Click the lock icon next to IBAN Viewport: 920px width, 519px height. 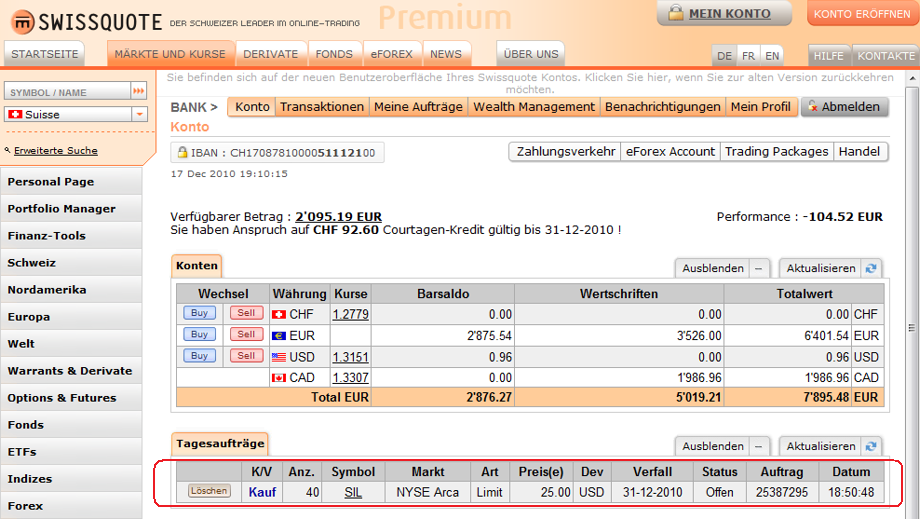(x=182, y=152)
